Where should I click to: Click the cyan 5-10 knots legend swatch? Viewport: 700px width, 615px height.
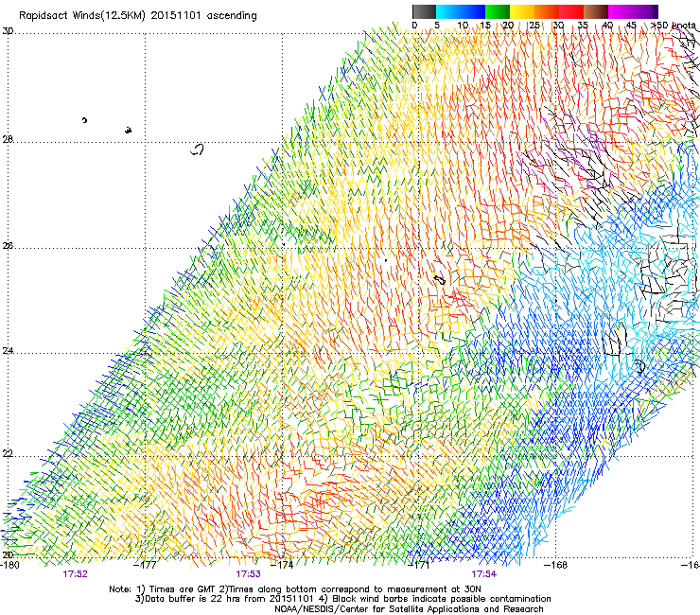448,11
